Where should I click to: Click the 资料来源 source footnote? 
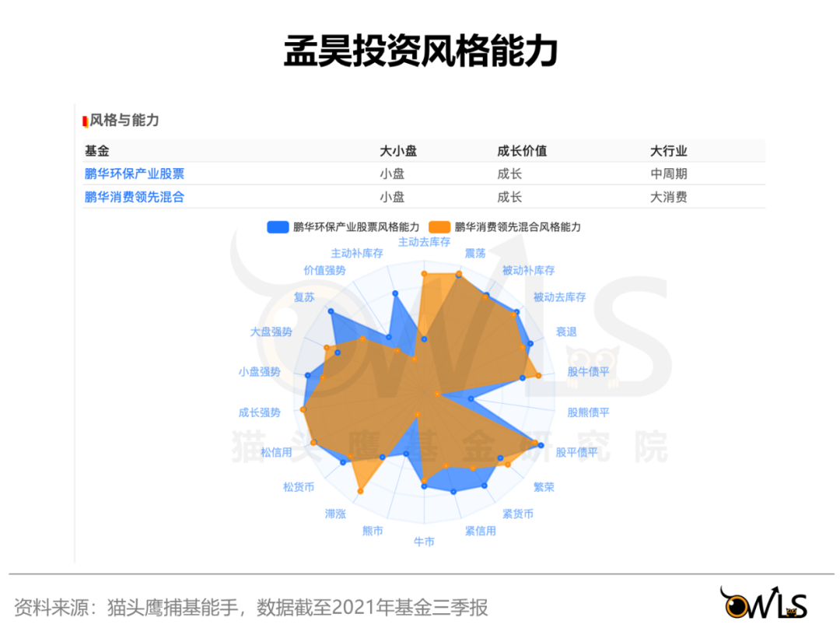pyautogui.click(x=250, y=608)
